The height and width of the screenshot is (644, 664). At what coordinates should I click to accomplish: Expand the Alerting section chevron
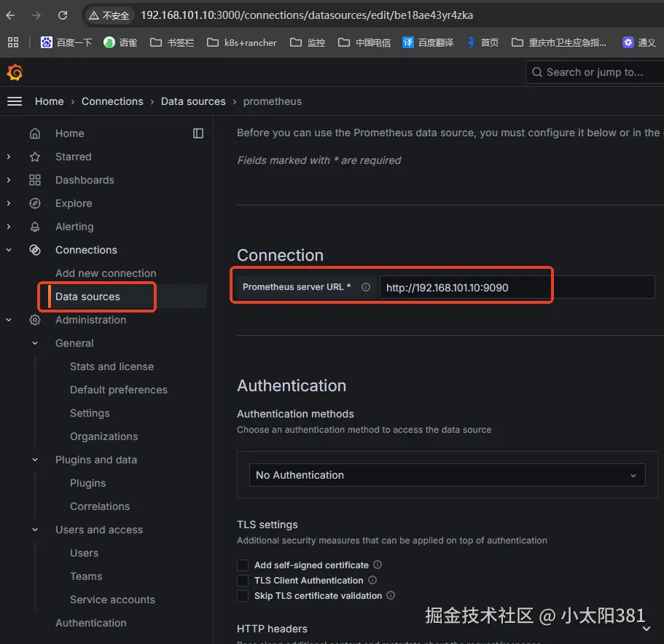9,227
